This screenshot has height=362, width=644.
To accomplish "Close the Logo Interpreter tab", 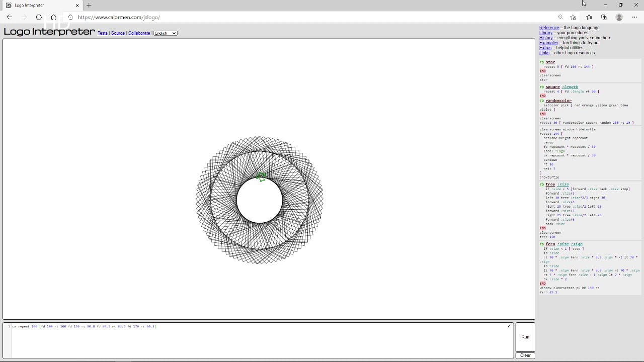I will tap(77, 5).
